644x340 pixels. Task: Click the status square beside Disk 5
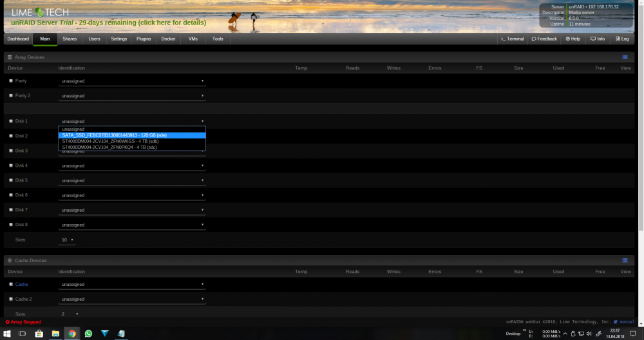[11, 180]
